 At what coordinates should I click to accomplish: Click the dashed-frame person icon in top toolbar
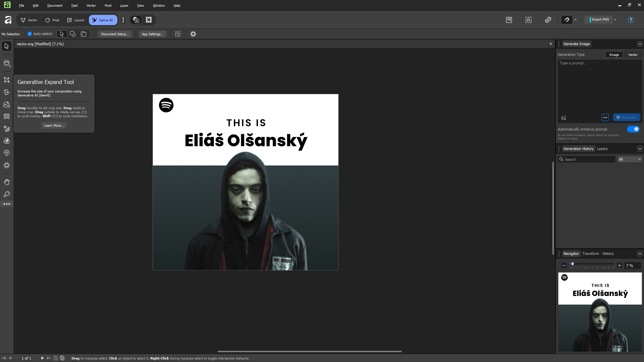[529, 20]
